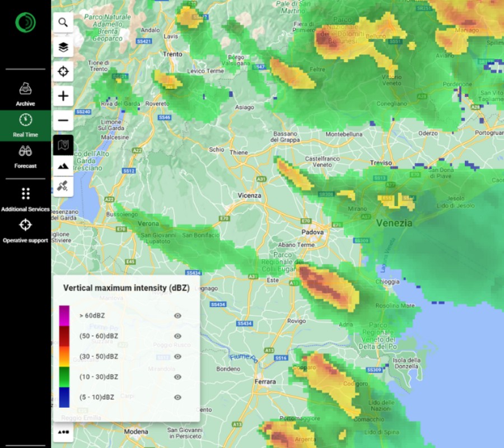This screenshot has width=504, height=448.
Task: Click the green circular app logo
Action: [25, 22]
